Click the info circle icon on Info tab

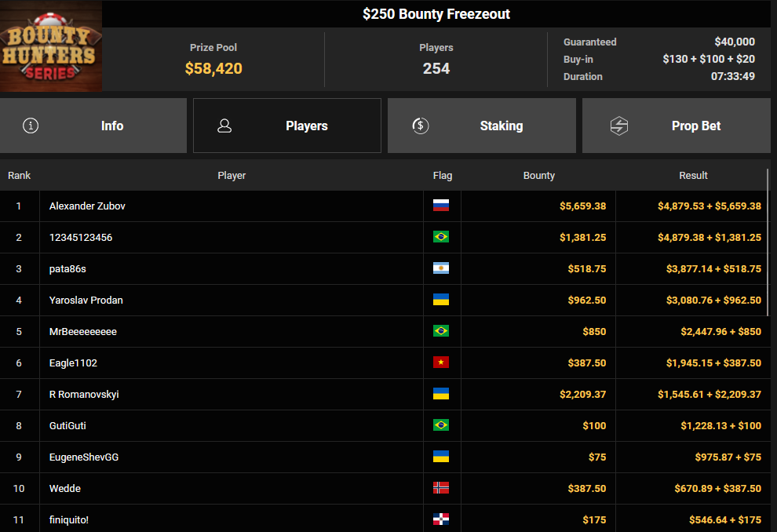coord(31,126)
